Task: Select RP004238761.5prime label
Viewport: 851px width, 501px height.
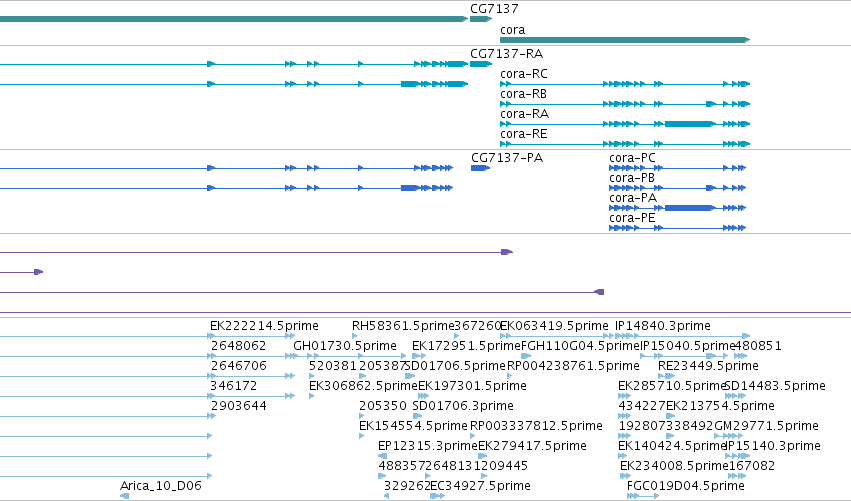Action: pyautogui.click(x=573, y=366)
